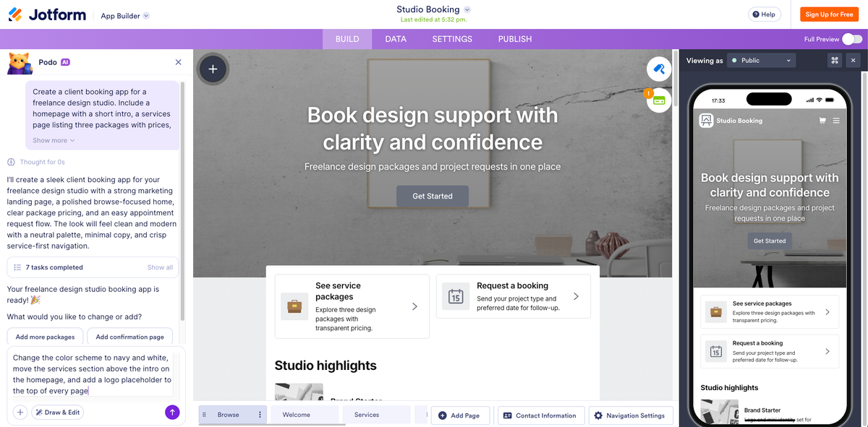Click Sign Up for Free
The height and width of the screenshot is (427, 868).
click(830, 14)
